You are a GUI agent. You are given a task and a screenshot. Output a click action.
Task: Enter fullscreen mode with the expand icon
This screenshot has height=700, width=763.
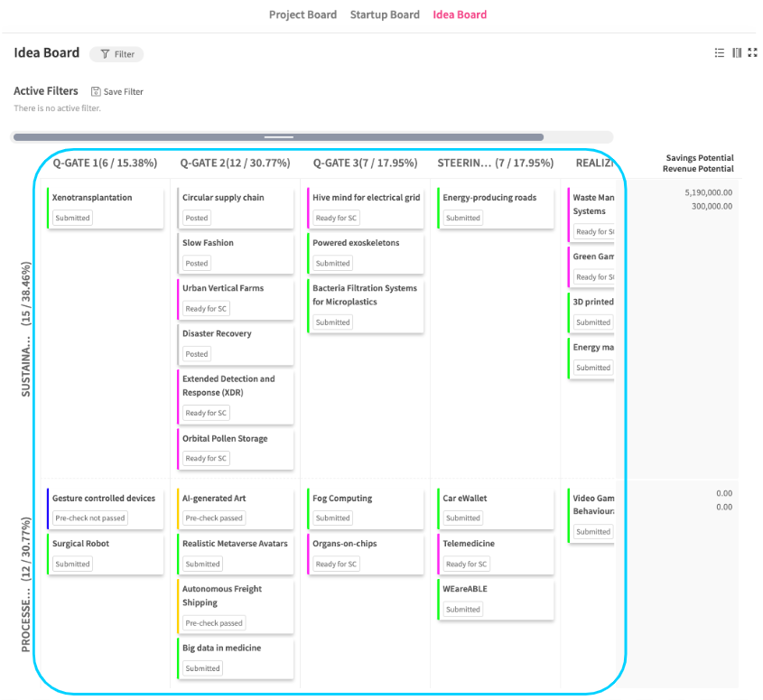click(753, 53)
